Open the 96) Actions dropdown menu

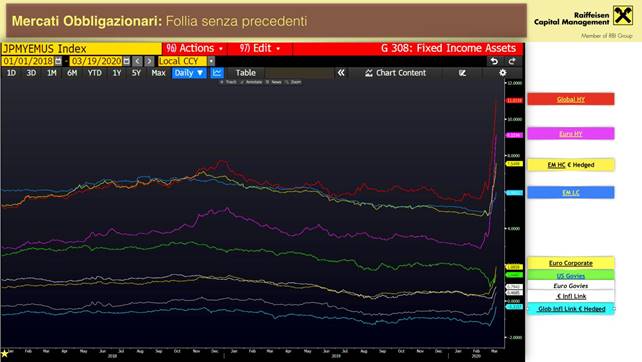coord(195,48)
